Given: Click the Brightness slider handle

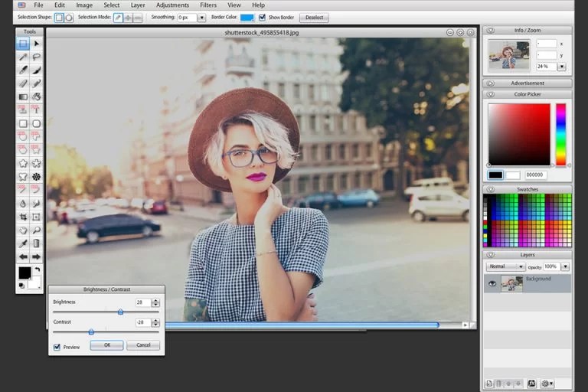Looking at the screenshot, I should pos(120,312).
